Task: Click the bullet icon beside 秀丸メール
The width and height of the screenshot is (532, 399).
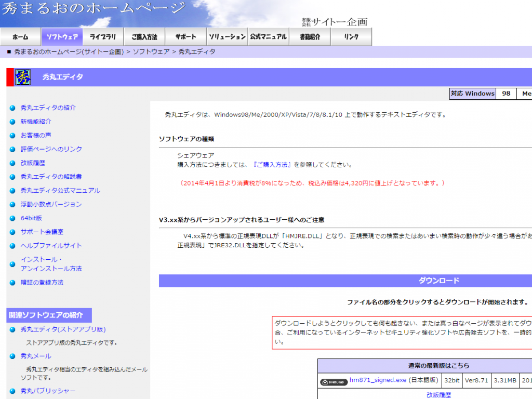Action: click(x=13, y=356)
